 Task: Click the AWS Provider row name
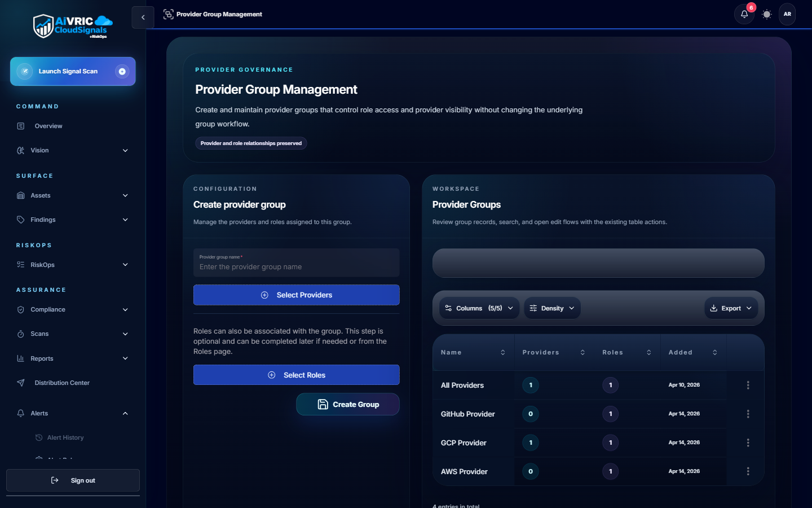click(x=464, y=472)
